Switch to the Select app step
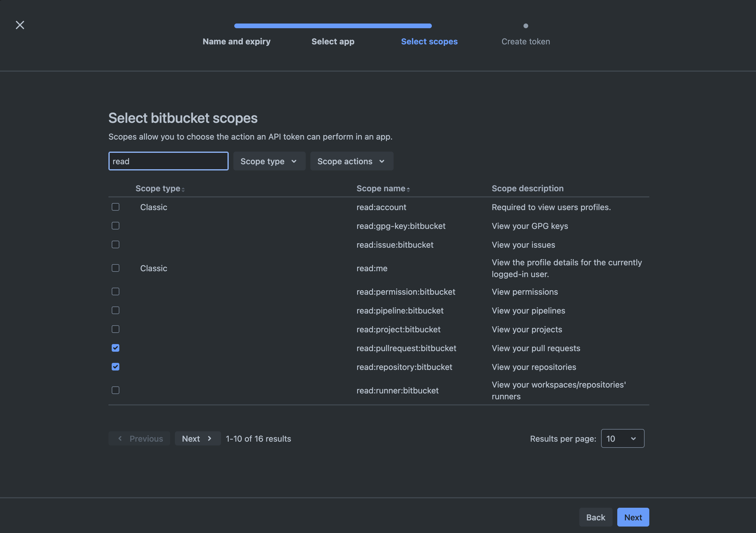Screen dimensions: 756x533 332,41
